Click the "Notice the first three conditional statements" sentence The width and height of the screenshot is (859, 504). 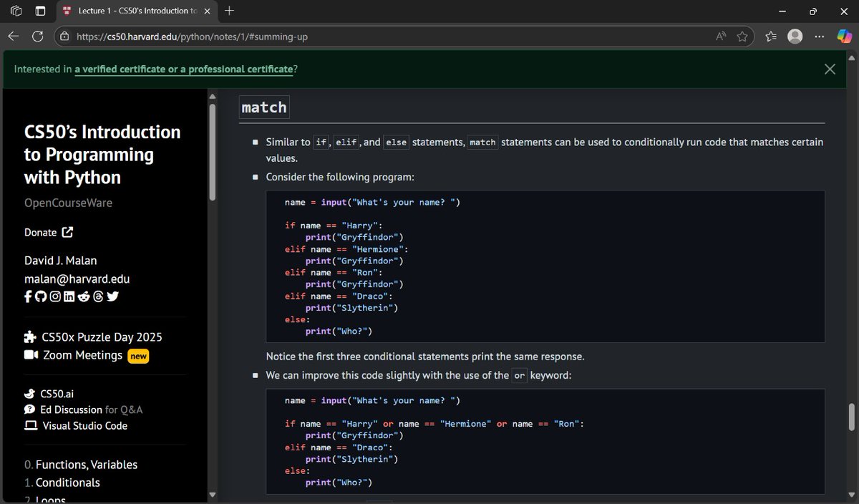tap(425, 357)
